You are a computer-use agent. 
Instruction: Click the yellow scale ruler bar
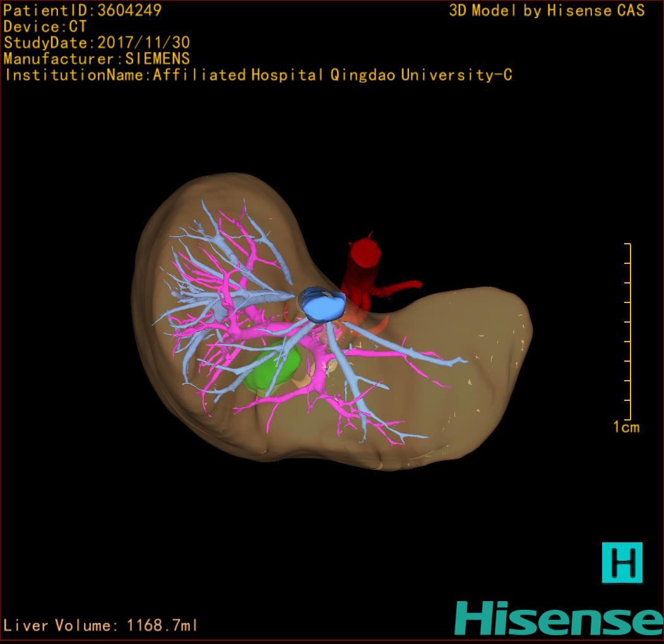629,331
